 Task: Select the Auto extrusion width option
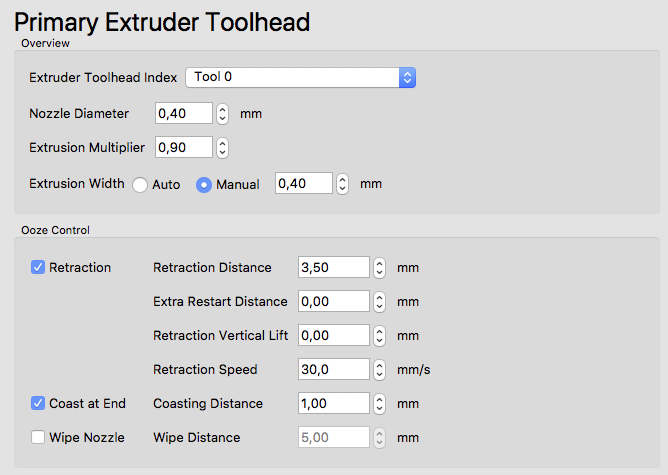click(x=140, y=185)
